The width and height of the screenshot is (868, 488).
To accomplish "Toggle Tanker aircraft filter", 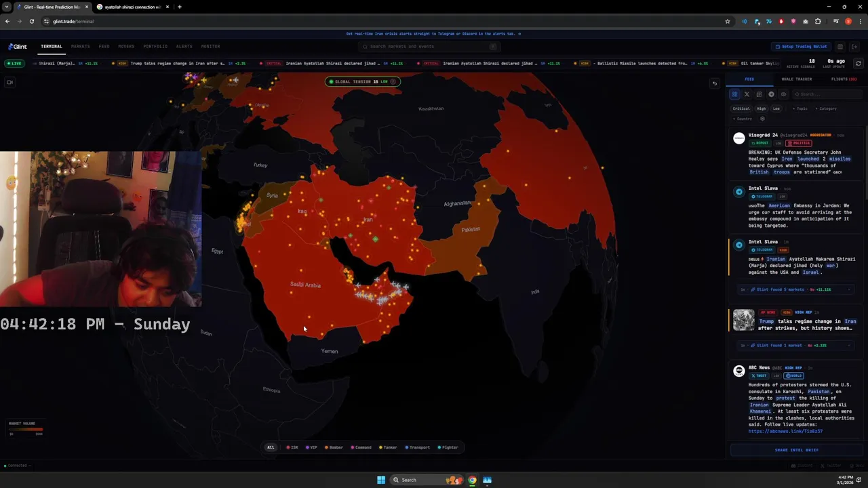I will [x=389, y=447].
